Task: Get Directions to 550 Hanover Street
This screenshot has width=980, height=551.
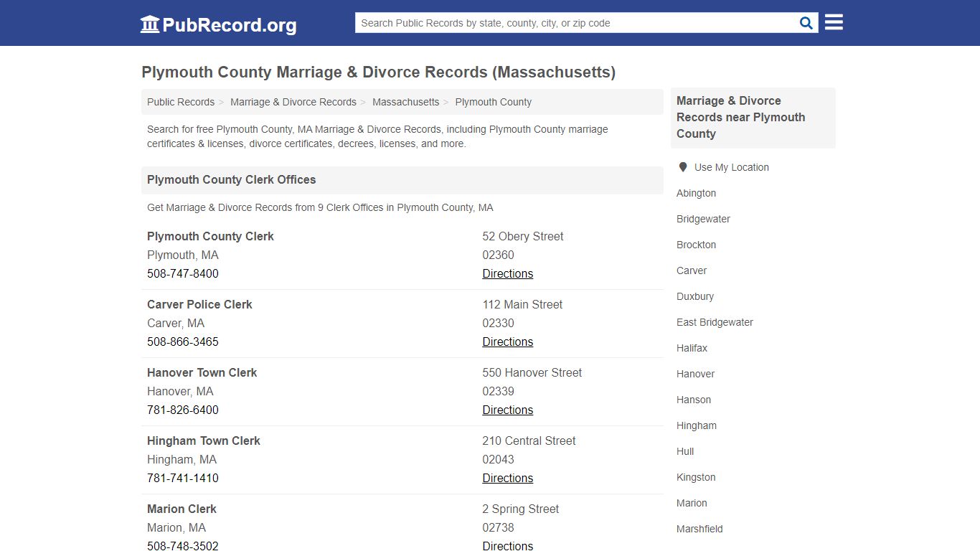Action: 508,410
